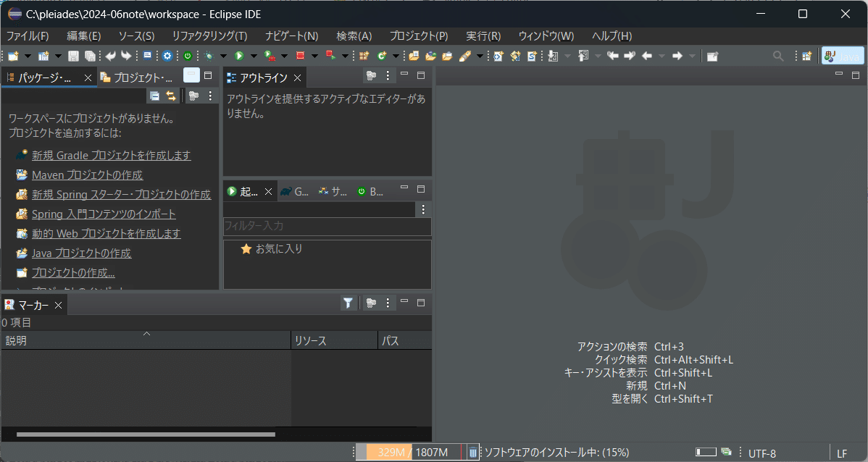The height and width of the screenshot is (462, 868).
Task: Maximize the Outline panel
Action: (x=421, y=75)
